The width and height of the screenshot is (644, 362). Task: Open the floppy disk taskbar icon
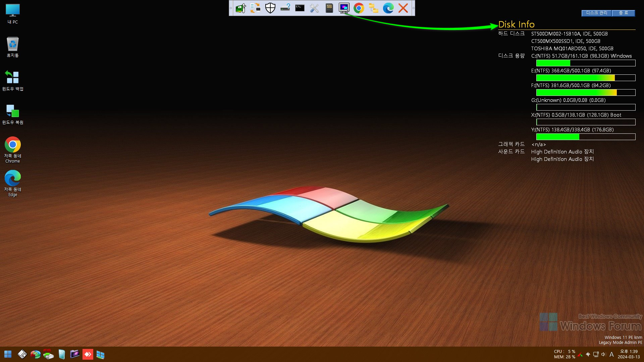[x=22, y=354]
